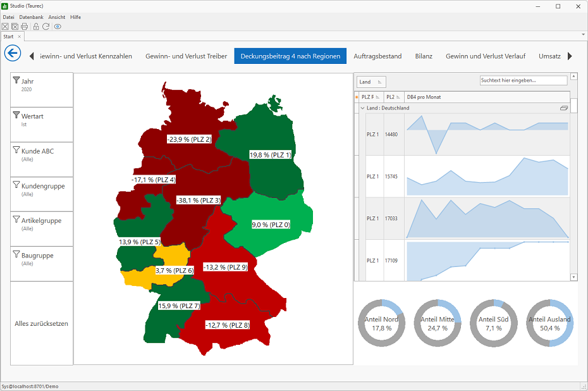
Task: Click the print icon in the toolbar
Action: pos(25,27)
